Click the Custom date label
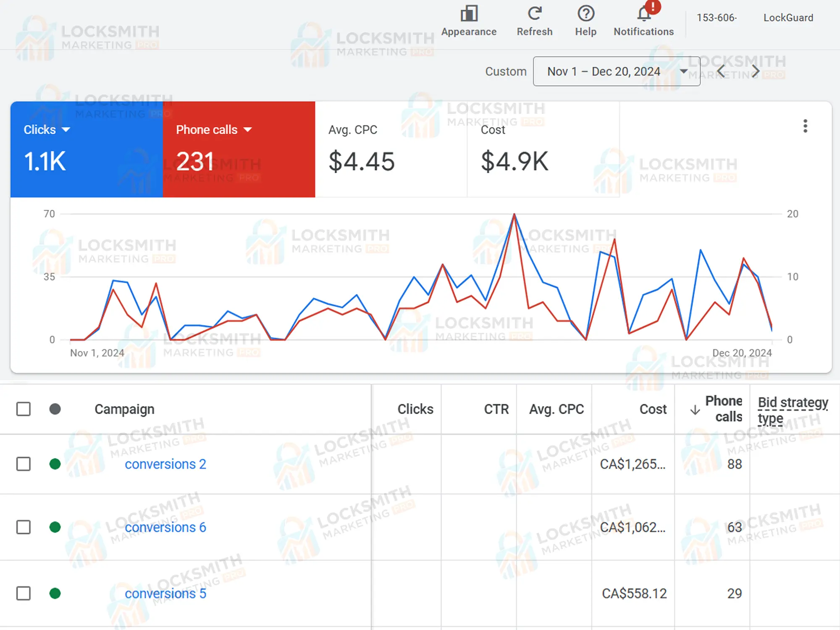Image resolution: width=840 pixels, height=630 pixels. click(506, 71)
